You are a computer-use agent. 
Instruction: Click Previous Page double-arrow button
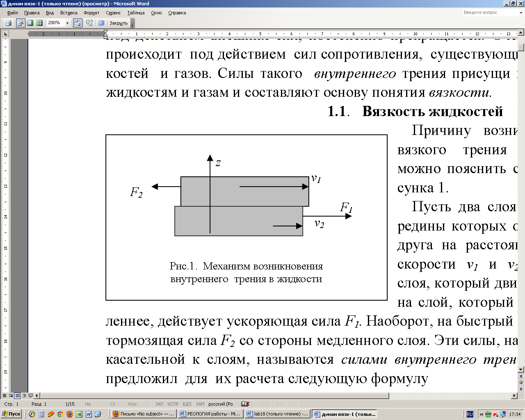click(521, 376)
